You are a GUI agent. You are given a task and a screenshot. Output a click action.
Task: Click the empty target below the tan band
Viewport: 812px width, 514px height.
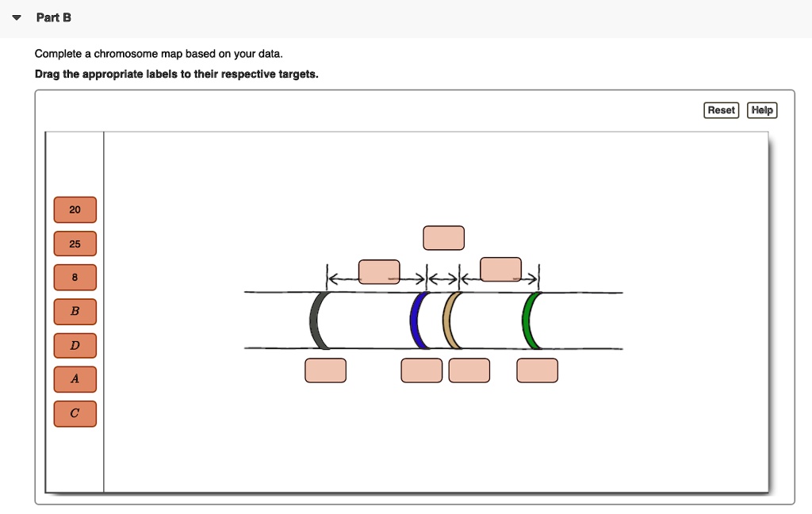click(469, 370)
